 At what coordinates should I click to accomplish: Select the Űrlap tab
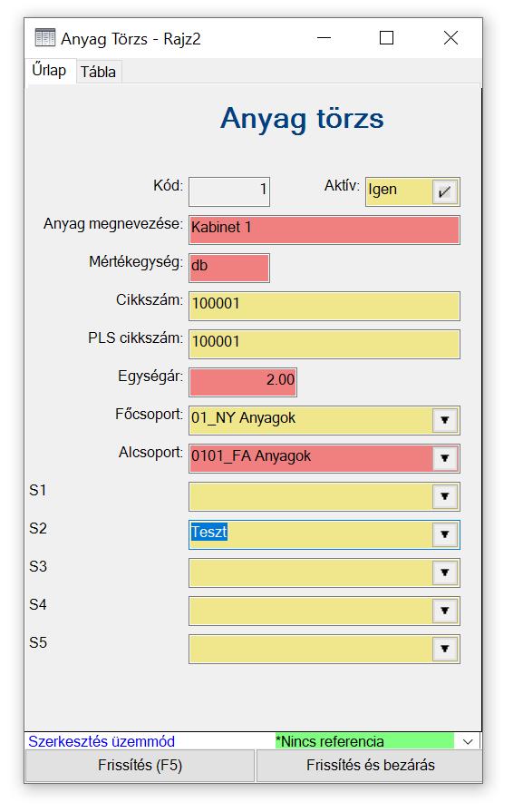[x=49, y=71]
